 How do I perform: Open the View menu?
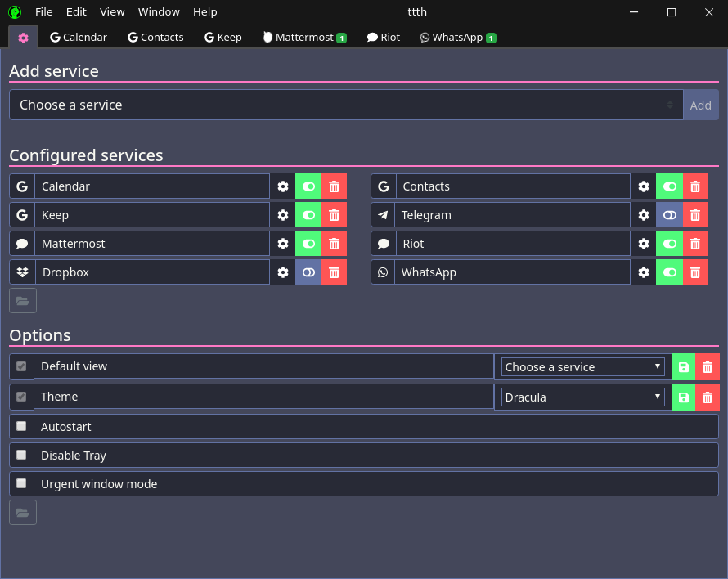[112, 12]
